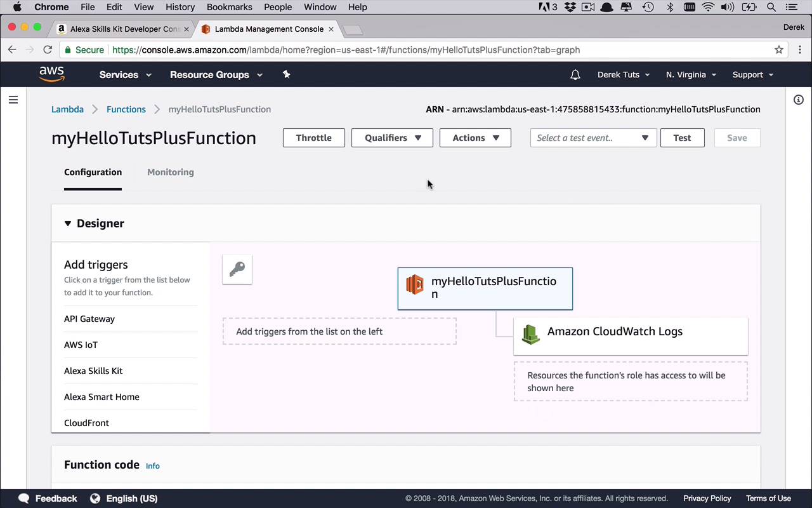Click the Bluetooth icon in the menu bar
This screenshot has width=812, height=508.
tap(670, 7)
